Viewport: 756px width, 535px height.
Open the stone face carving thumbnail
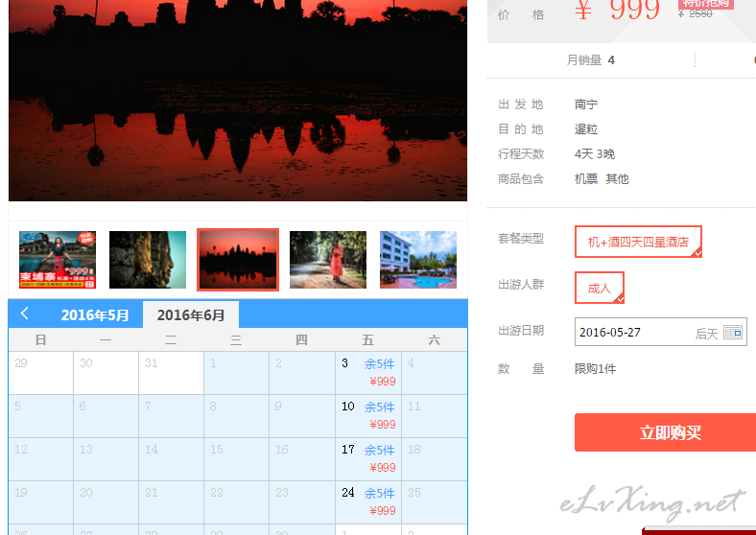148,260
